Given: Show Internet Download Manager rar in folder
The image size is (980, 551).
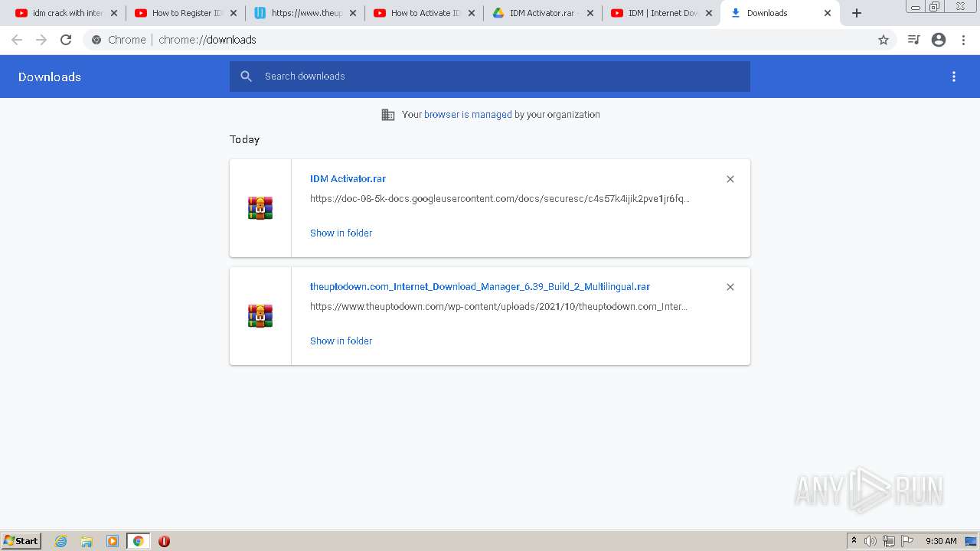Looking at the screenshot, I should (x=341, y=341).
